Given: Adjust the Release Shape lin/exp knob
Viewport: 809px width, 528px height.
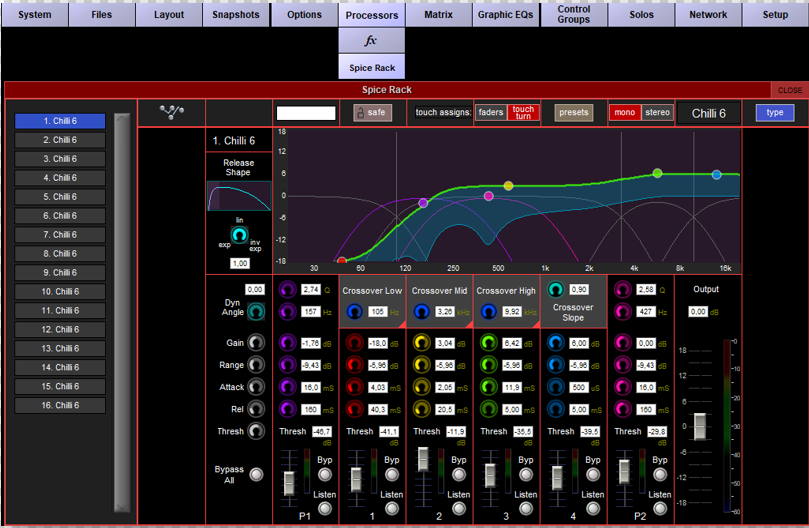Looking at the screenshot, I should (x=239, y=235).
